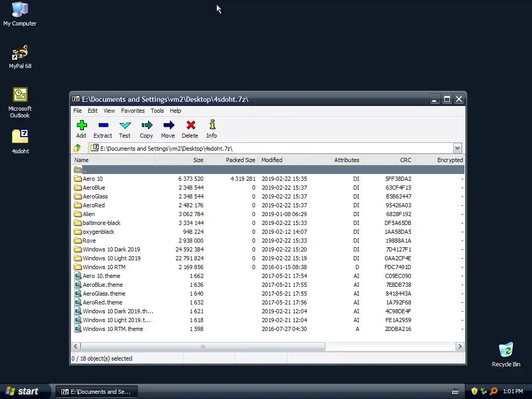Click the Add toolbar icon
Screen dimensions: 532x399
point(82,125)
